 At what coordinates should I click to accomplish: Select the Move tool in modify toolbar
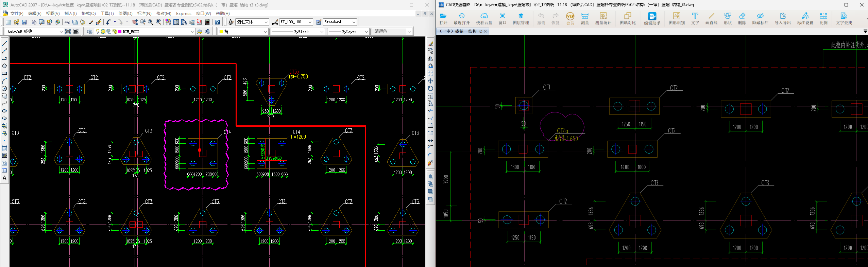click(x=430, y=81)
